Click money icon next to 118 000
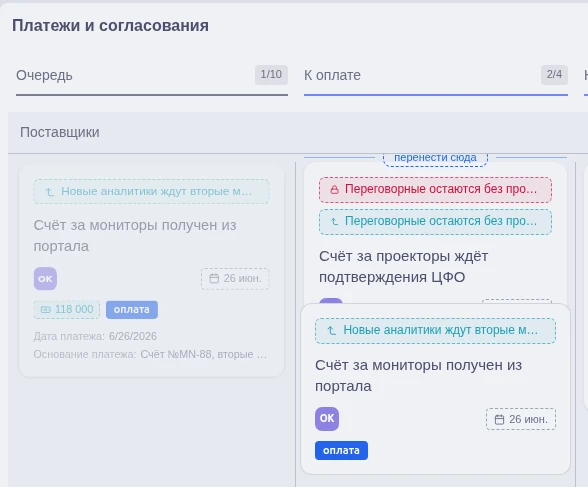The width and height of the screenshot is (588, 487). [x=45, y=309]
